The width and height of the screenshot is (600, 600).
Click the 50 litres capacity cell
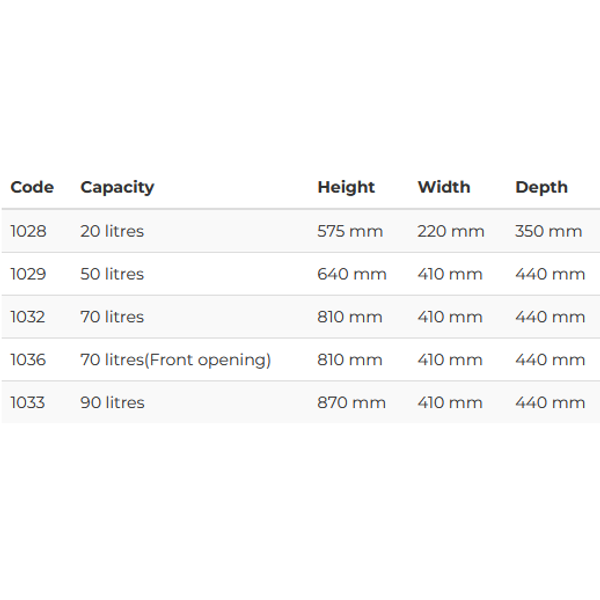pos(112,274)
